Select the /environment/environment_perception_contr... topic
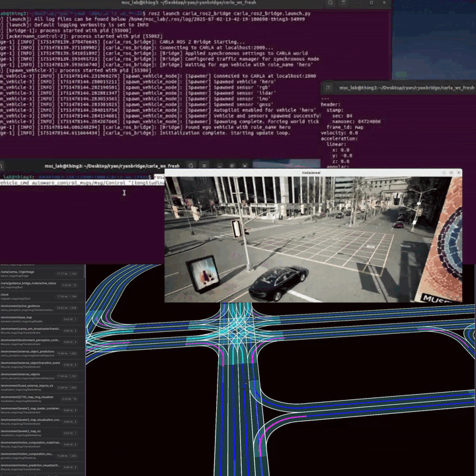Image resolution: width=476 pixels, height=476 pixels. 42,342
